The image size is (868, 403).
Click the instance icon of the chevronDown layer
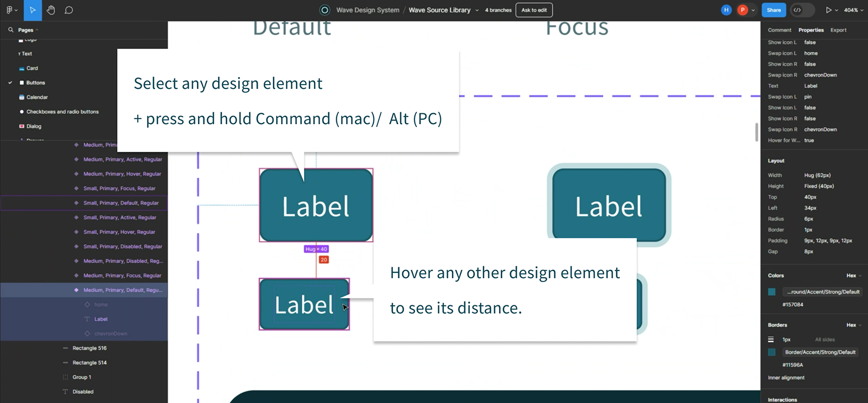click(87, 334)
